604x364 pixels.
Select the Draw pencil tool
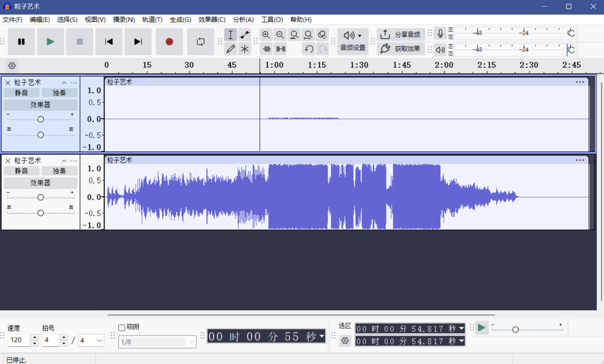[x=230, y=49]
